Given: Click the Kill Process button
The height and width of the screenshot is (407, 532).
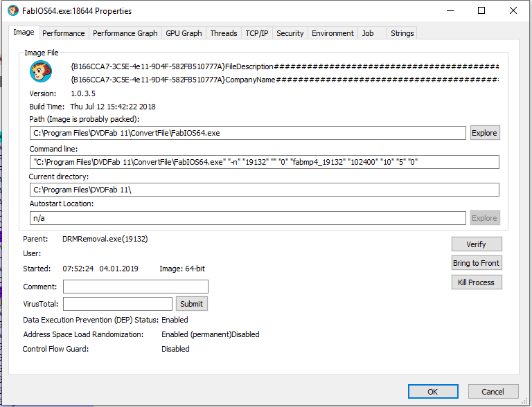Looking at the screenshot, I should [x=477, y=282].
